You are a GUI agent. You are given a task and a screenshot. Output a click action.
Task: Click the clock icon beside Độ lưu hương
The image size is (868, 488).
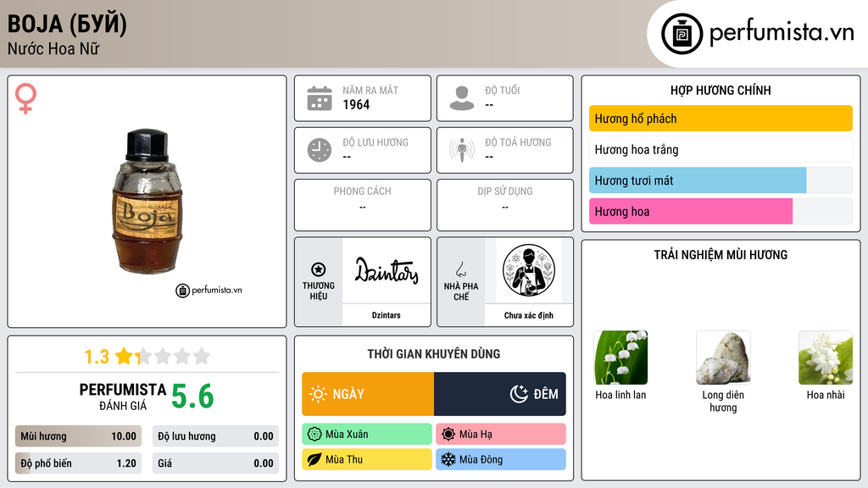(x=320, y=150)
